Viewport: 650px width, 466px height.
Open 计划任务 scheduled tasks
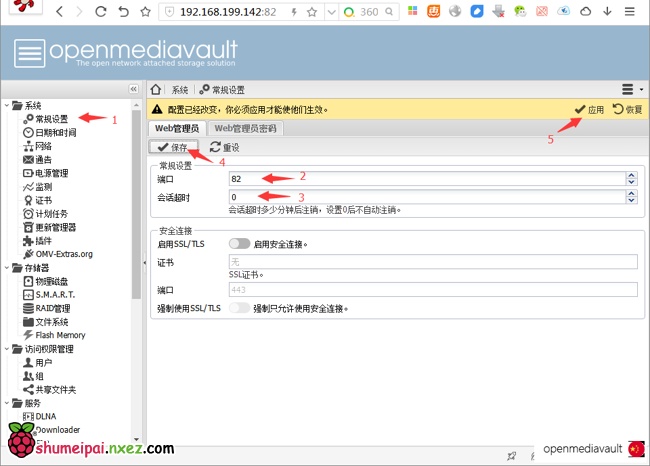tap(50, 213)
